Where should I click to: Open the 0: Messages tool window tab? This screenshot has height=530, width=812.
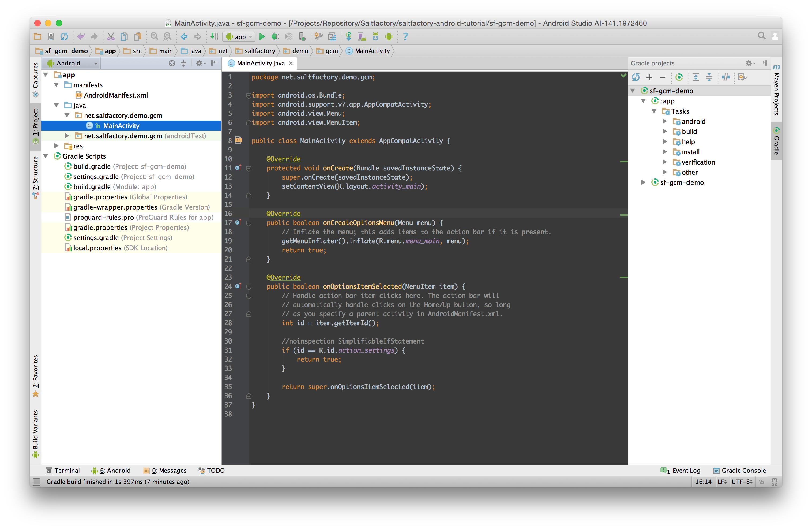165,470
